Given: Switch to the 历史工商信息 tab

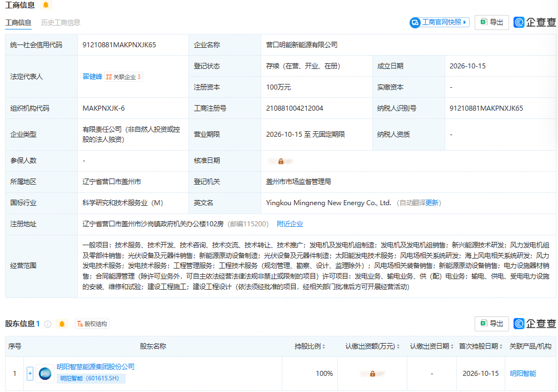Looking at the screenshot, I should (x=61, y=22).
